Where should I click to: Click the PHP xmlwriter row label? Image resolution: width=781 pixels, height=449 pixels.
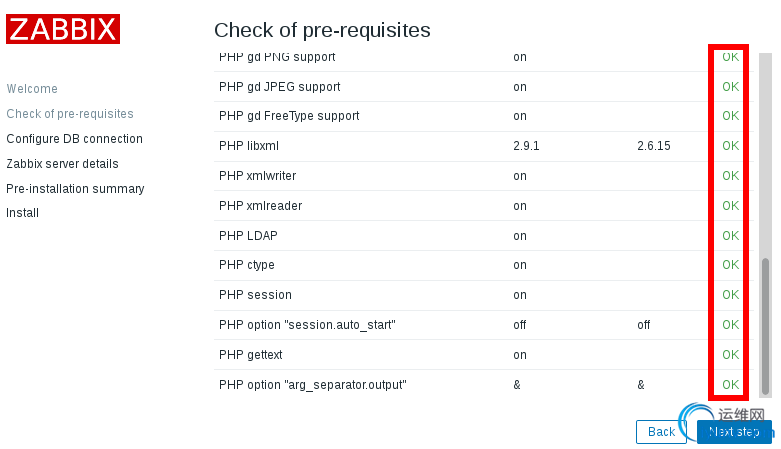point(257,176)
